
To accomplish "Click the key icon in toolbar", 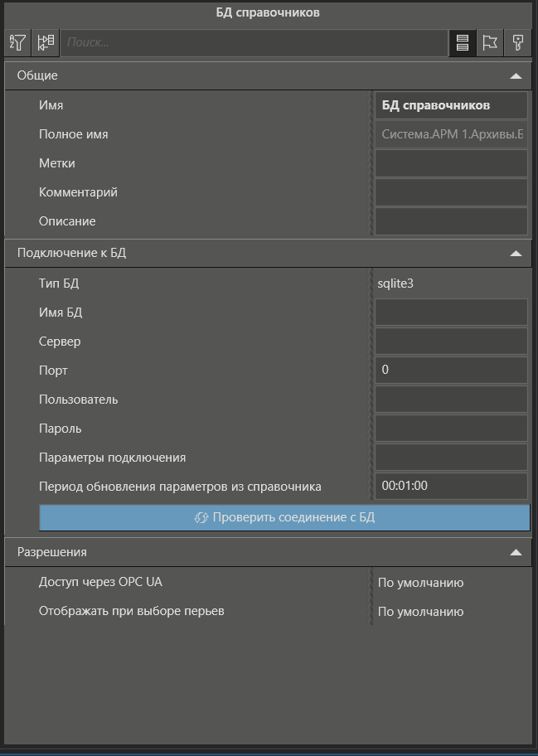I will coord(518,42).
